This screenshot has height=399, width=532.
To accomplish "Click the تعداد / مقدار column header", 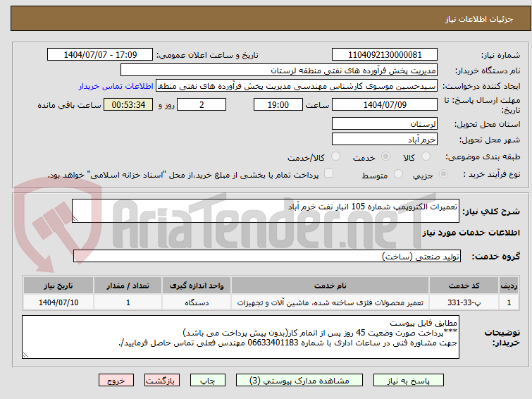I will pyautogui.click(x=128, y=286).
